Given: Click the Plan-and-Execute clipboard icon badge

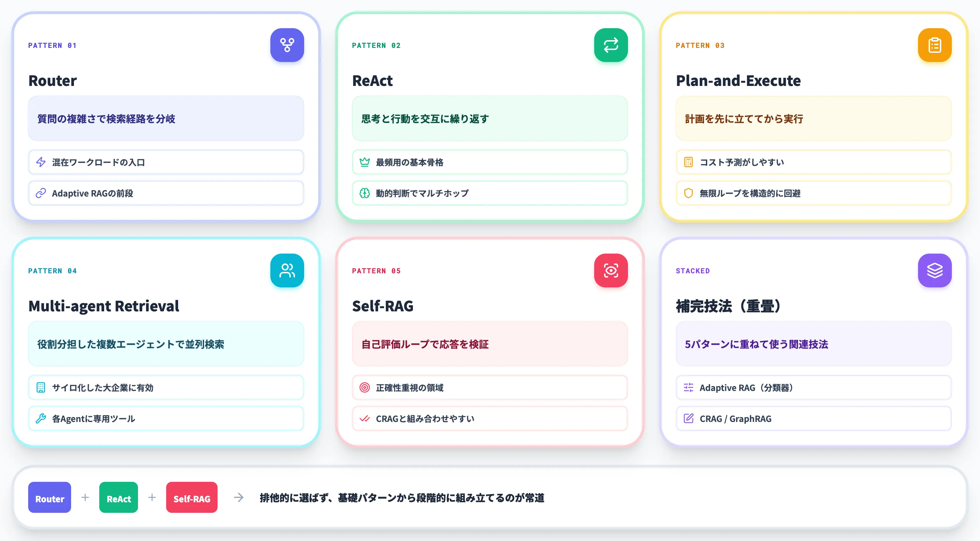Looking at the screenshot, I should click(934, 45).
